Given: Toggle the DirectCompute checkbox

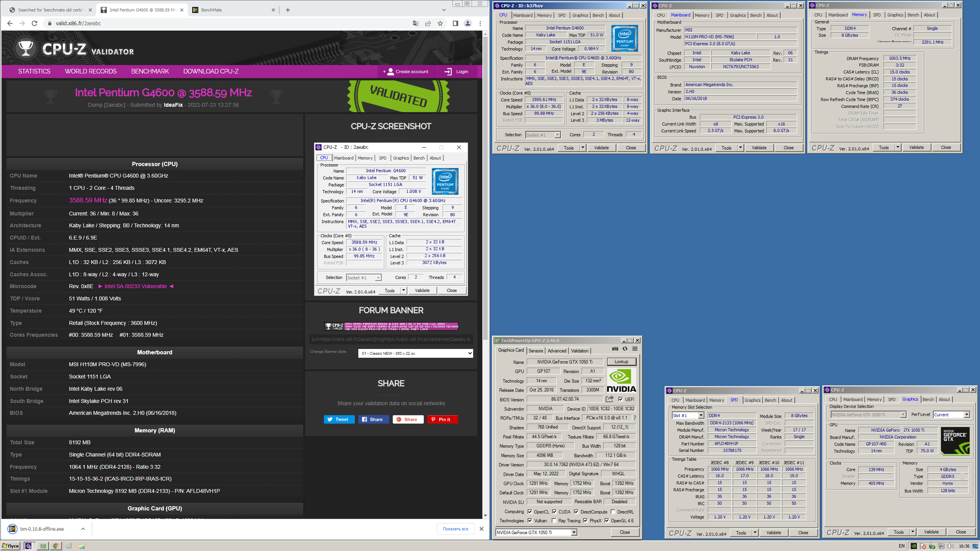Looking at the screenshot, I should (576, 512).
